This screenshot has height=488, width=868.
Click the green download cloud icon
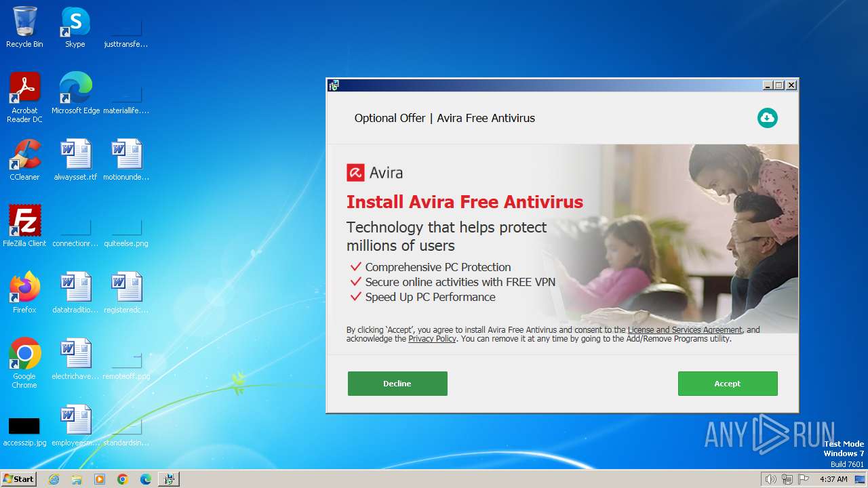pos(768,118)
